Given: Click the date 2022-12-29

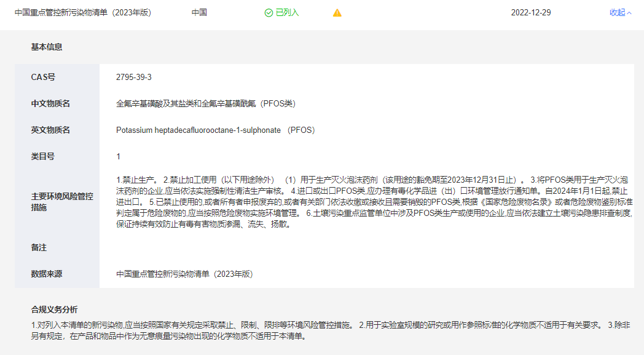Looking at the screenshot, I should [x=531, y=13].
